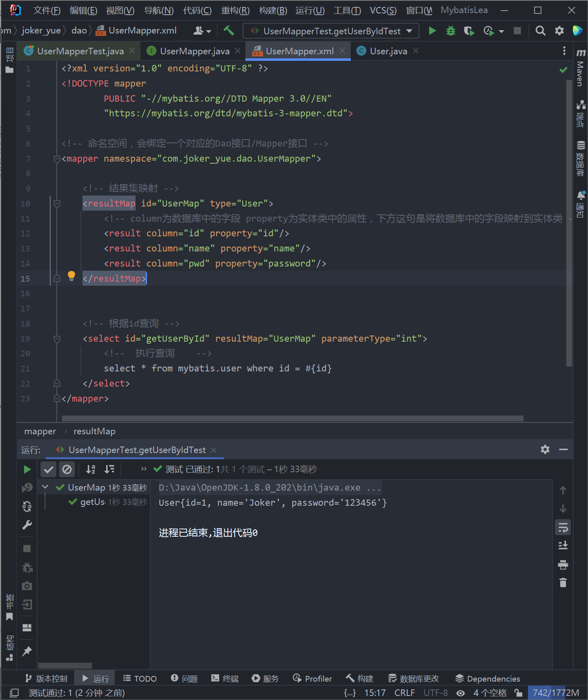Build project with the hammer icon
Screen dimensions: 588x700
[229, 31]
